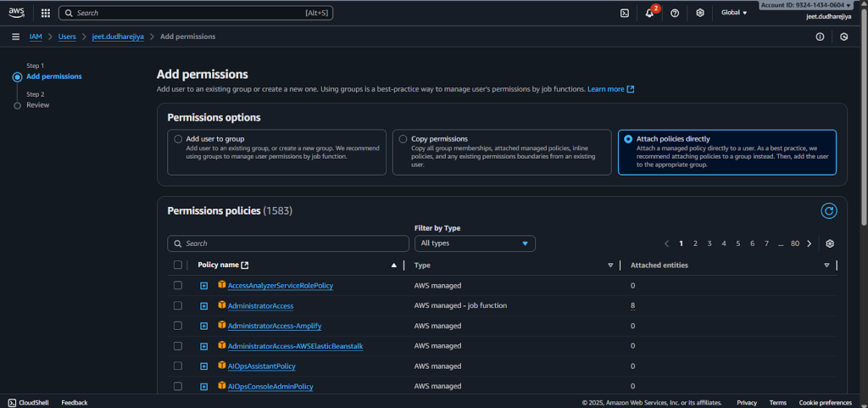Expand the AdministratorAccess-Amplify row
This screenshot has height=408, width=868.
click(203, 326)
